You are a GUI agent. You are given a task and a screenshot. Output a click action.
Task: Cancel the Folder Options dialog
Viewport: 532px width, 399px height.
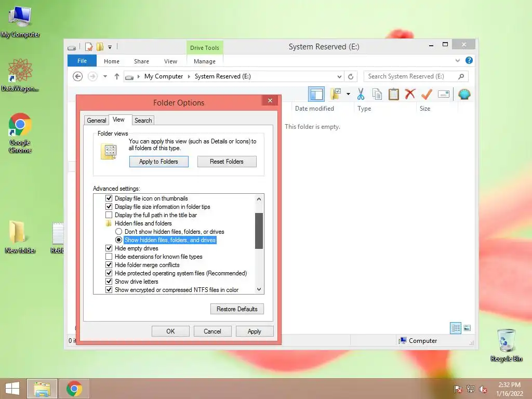point(212,331)
